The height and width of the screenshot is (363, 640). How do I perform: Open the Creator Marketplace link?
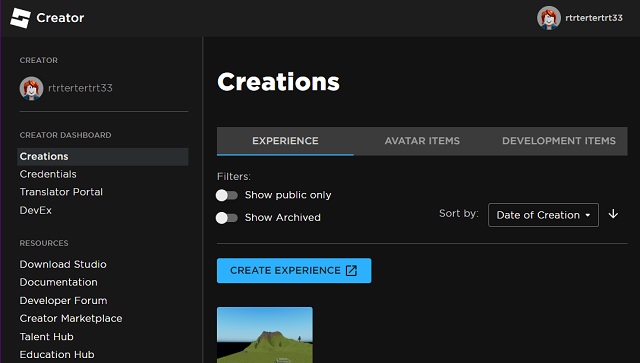pyautogui.click(x=71, y=318)
